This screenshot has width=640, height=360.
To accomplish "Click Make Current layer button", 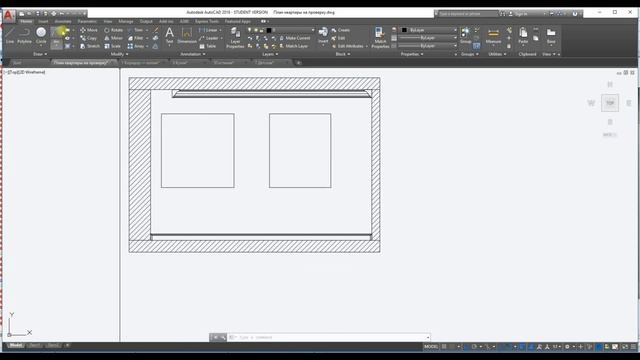I will point(295,38).
